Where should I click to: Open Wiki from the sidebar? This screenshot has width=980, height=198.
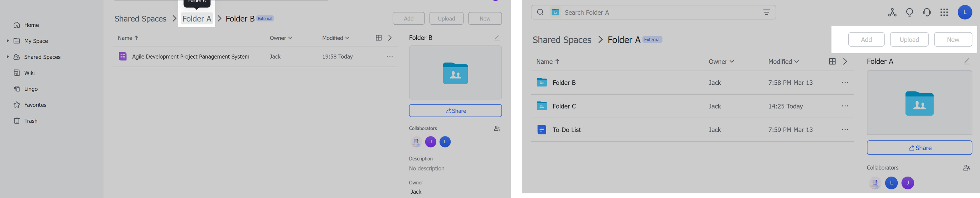29,73
